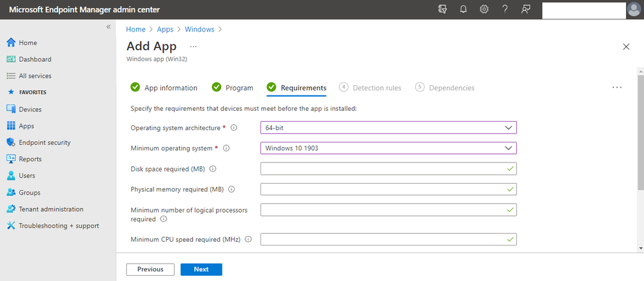
Task: Click the Apps grid icon in sidebar
Action: point(11,126)
